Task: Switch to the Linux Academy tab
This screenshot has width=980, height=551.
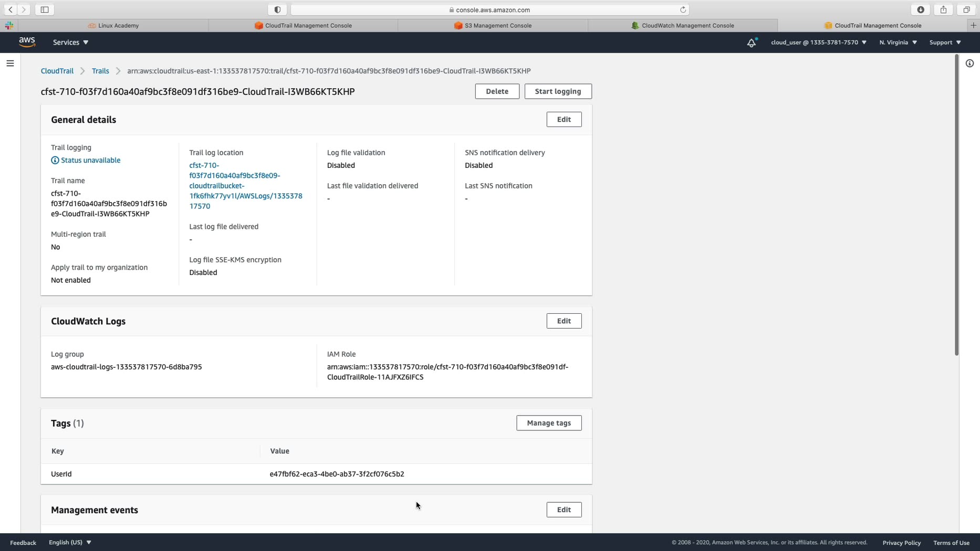Action: click(113, 25)
